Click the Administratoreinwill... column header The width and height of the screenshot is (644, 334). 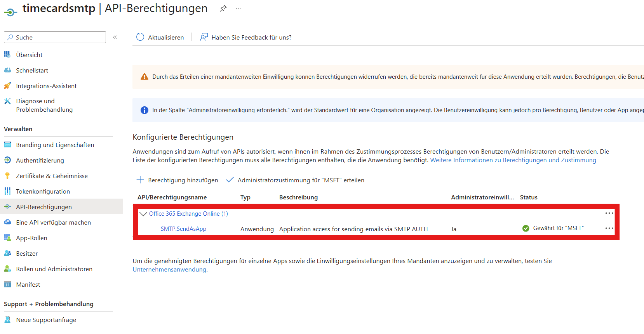coord(482,197)
